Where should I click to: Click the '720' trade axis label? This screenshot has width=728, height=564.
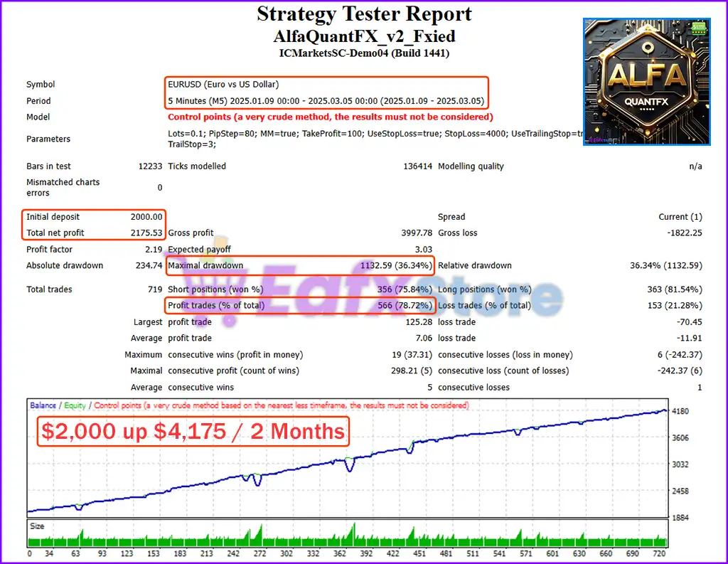[659, 553]
